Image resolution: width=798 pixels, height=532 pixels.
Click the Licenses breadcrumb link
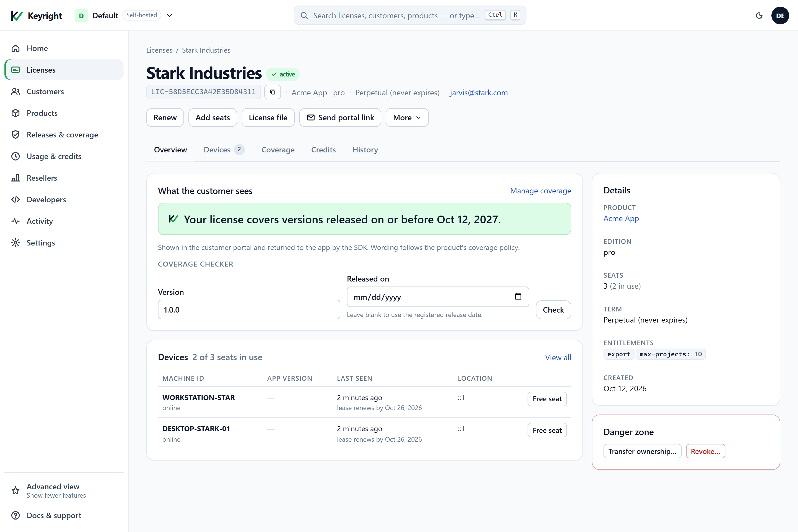(159, 50)
